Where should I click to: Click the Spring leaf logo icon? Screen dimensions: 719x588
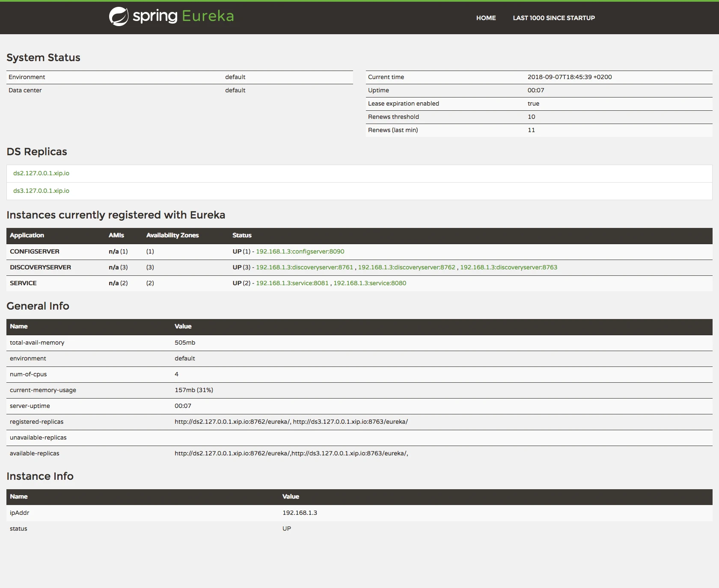[119, 17]
